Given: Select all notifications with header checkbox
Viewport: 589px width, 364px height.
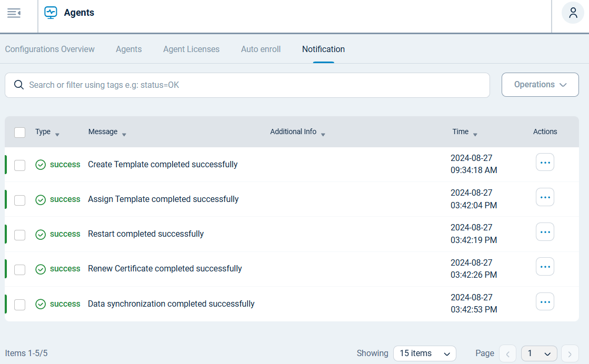Looking at the screenshot, I should (19, 133).
